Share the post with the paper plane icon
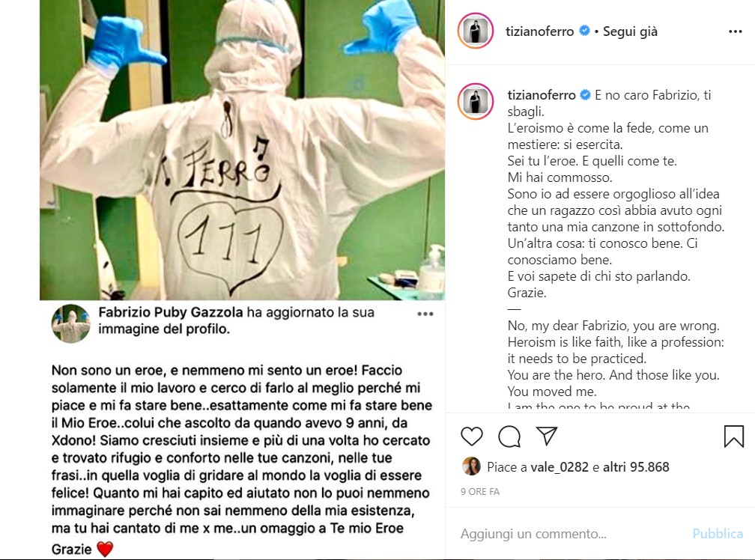The image size is (755, 560). coord(547,436)
